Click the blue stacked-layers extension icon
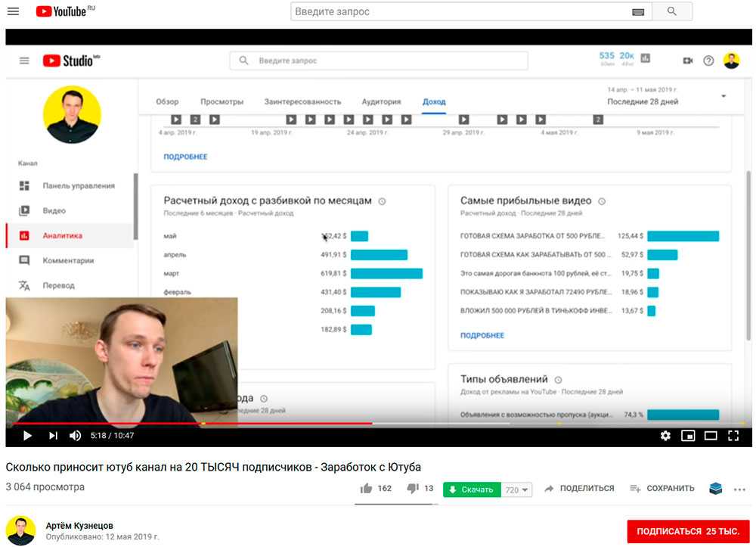756x547 pixels. pyautogui.click(x=715, y=489)
